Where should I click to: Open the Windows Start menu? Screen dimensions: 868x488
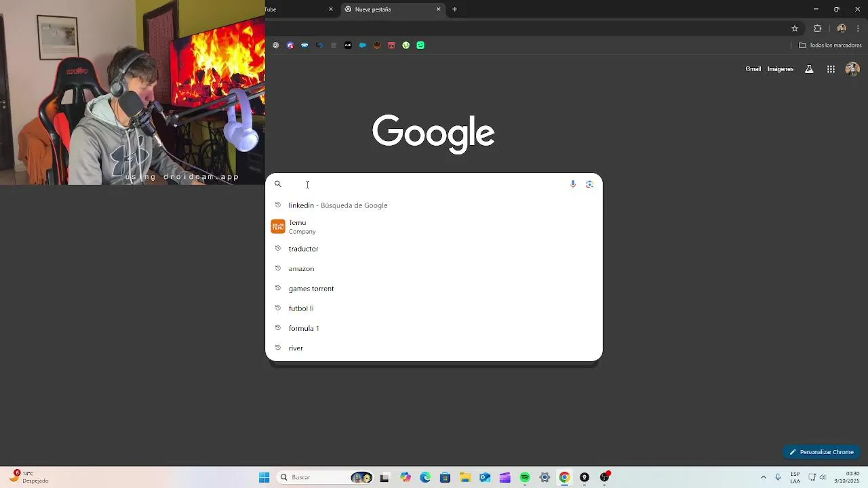click(x=264, y=477)
